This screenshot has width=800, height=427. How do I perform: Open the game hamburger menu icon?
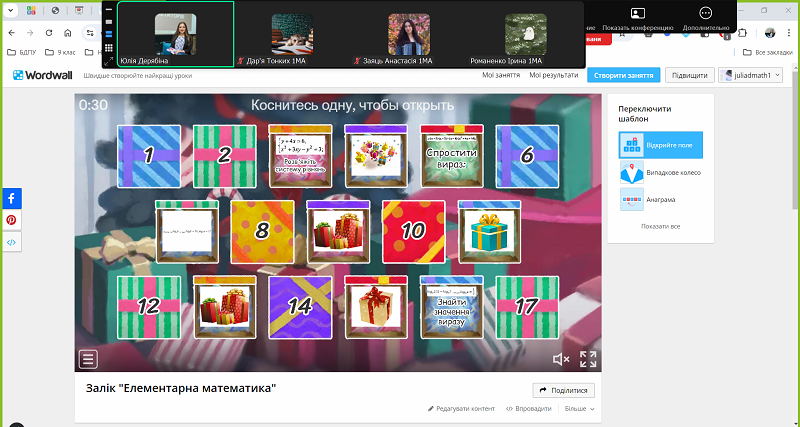click(x=90, y=359)
